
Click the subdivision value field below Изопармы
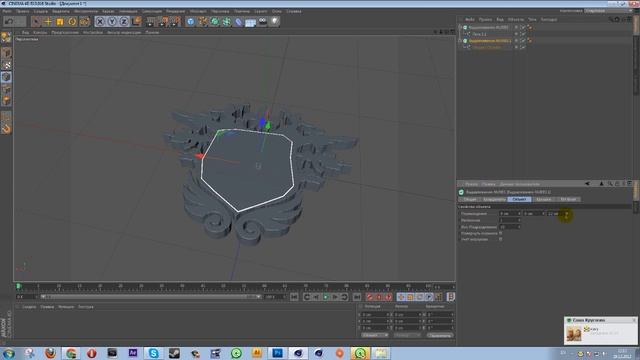(510, 227)
